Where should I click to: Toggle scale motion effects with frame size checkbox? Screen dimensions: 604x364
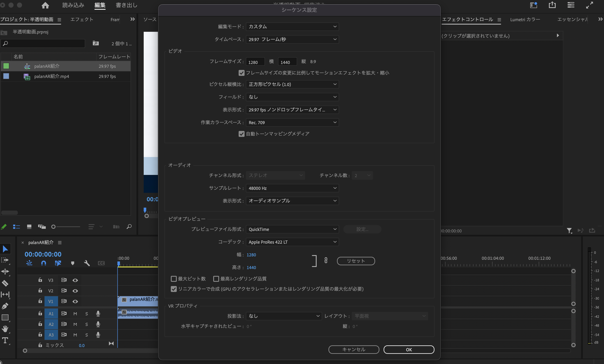coord(241,73)
